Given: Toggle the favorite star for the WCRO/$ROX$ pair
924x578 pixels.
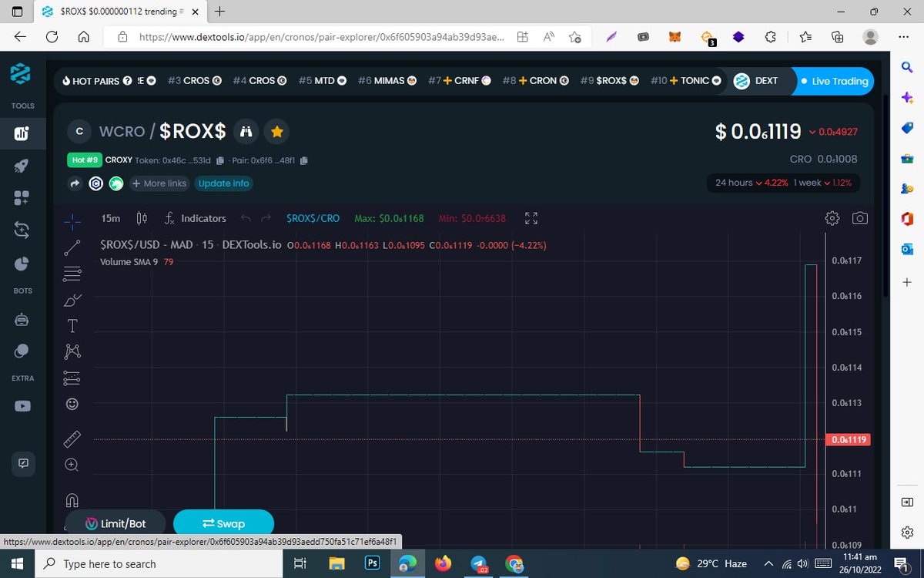Looking at the screenshot, I should tap(276, 132).
